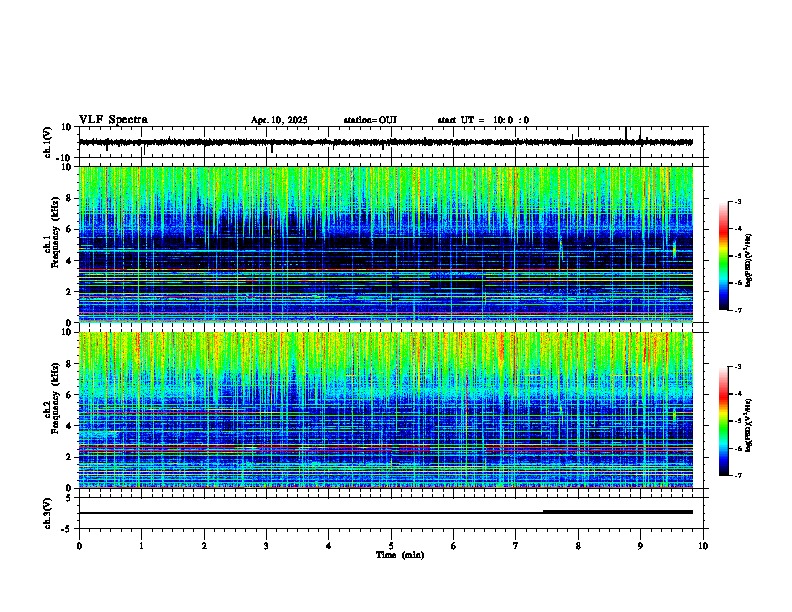Click the "-7" tick on ch.2 color bar
The width and height of the screenshot is (792, 612).
737,475
